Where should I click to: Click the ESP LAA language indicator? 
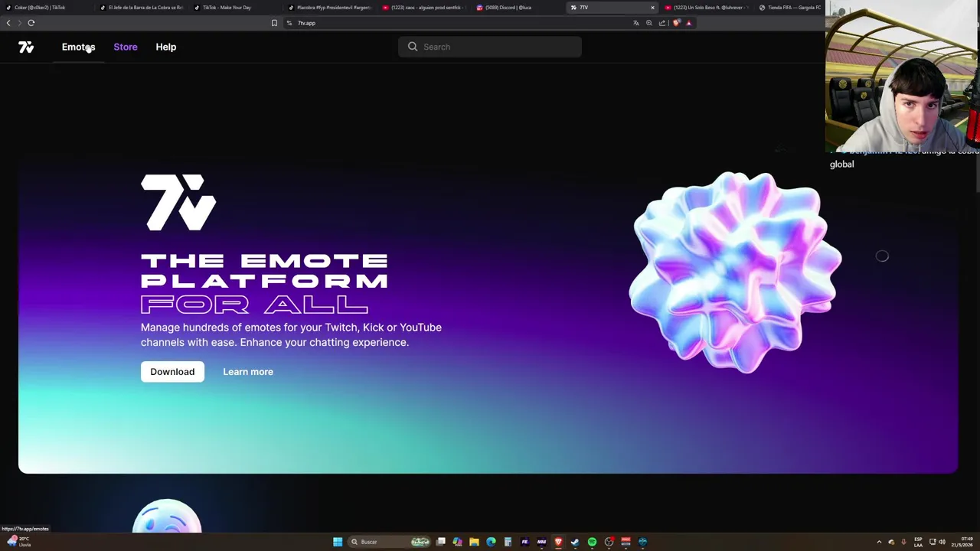pyautogui.click(x=918, y=542)
